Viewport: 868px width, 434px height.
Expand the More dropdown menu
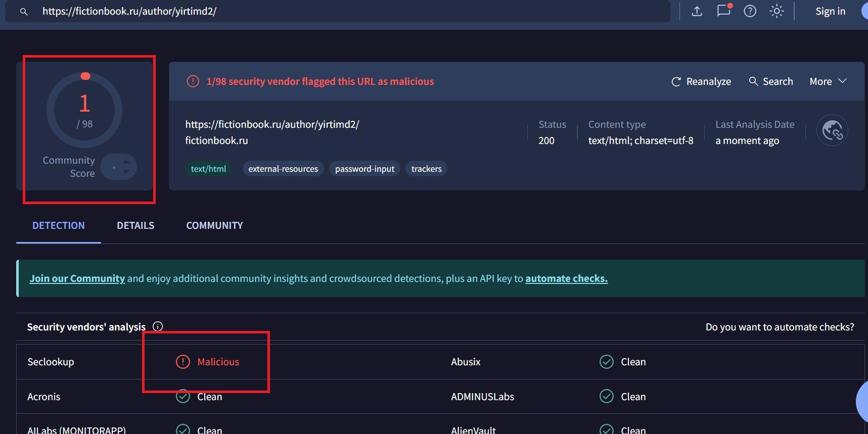coord(828,81)
